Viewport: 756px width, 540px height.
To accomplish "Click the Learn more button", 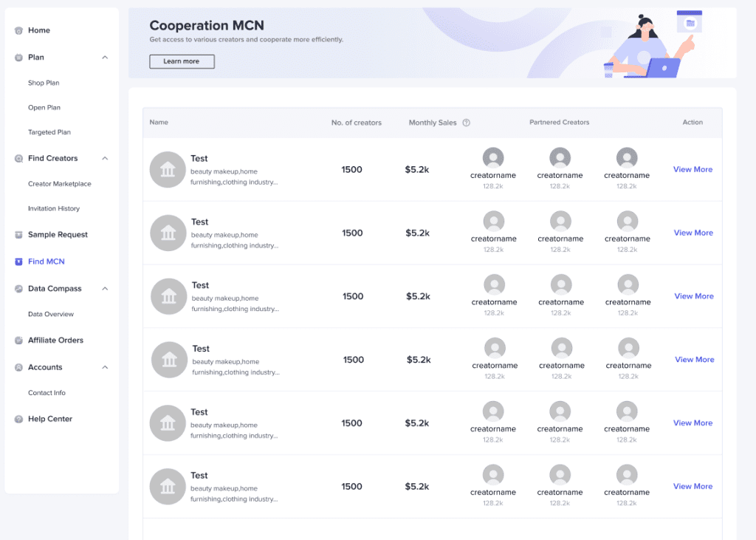I will [182, 61].
